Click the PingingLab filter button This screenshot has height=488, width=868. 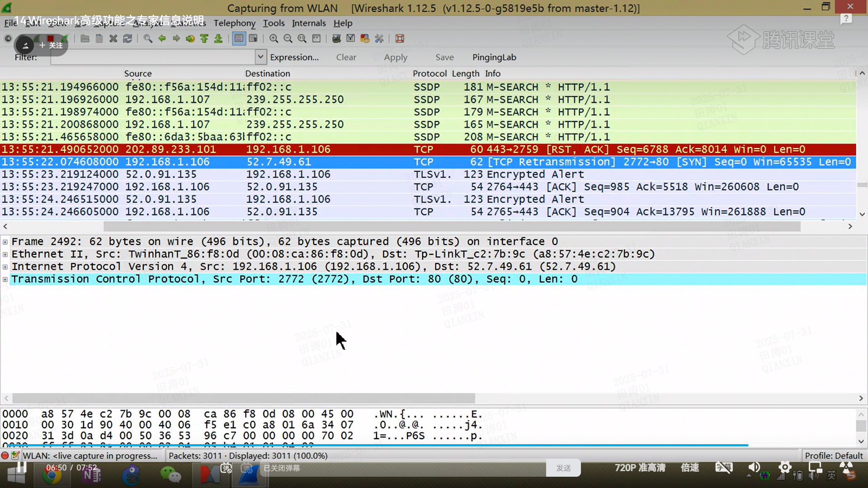pyautogui.click(x=494, y=57)
